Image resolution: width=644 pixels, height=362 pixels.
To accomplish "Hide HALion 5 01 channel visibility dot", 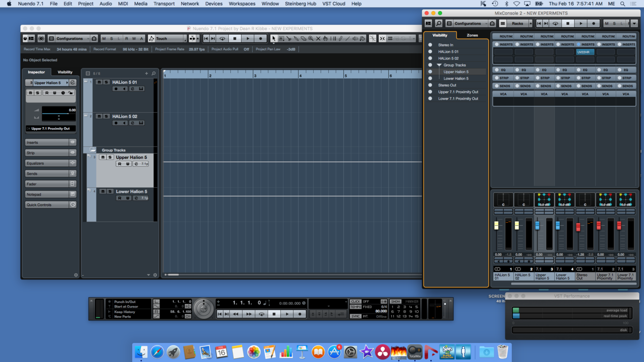I will (x=430, y=51).
